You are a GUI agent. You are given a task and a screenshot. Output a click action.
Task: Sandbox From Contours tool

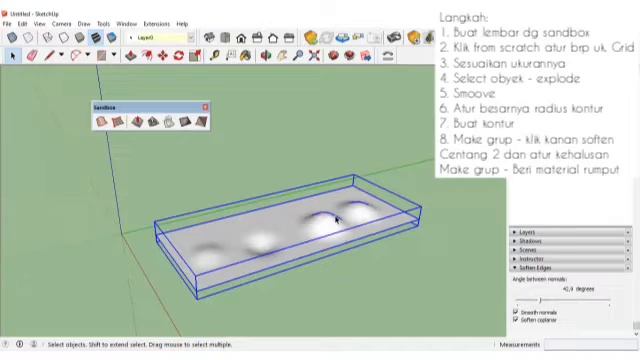coord(101,122)
